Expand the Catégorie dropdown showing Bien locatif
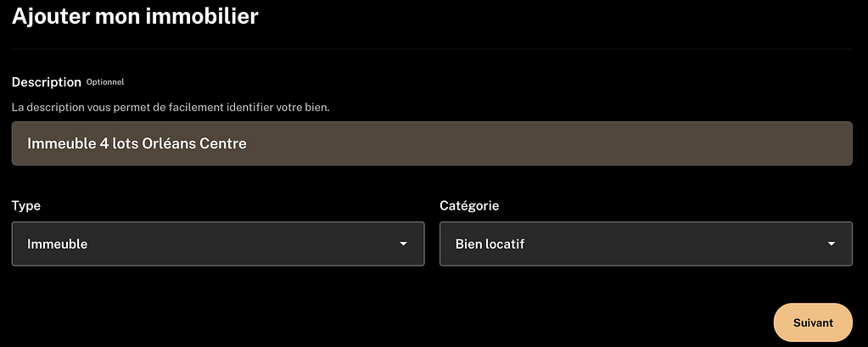 click(645, 244)
